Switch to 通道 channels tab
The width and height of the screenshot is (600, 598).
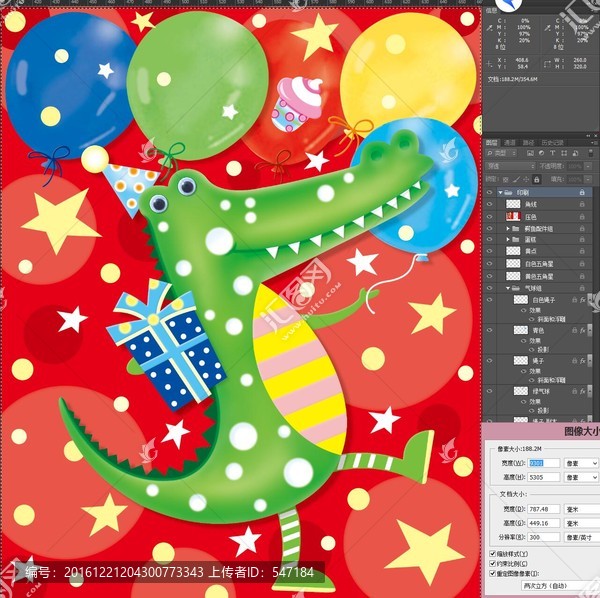[x=510, y=143]
